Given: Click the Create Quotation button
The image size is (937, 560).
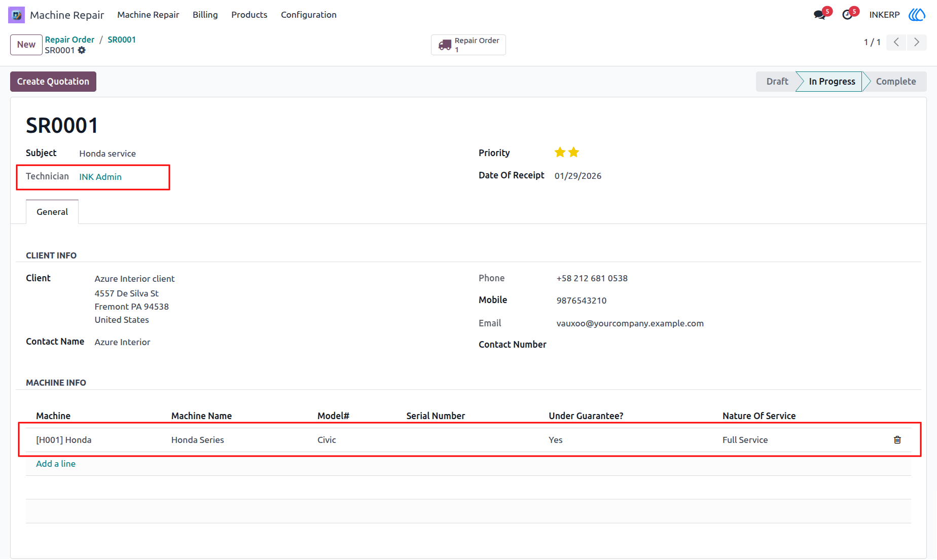Looking at the screenshot, I should [x=53, y=82].
